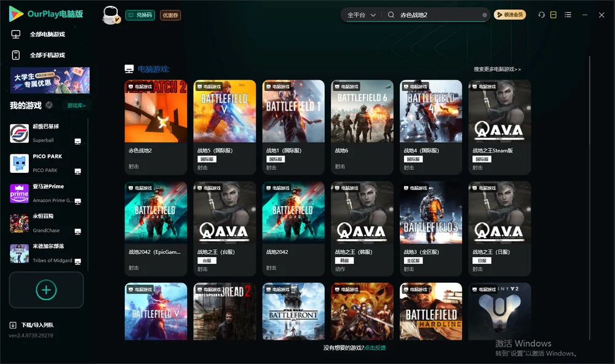Screen dimensions: 615x364
Task: Refresh the 我的游戏 list
Action: point(49,105)
